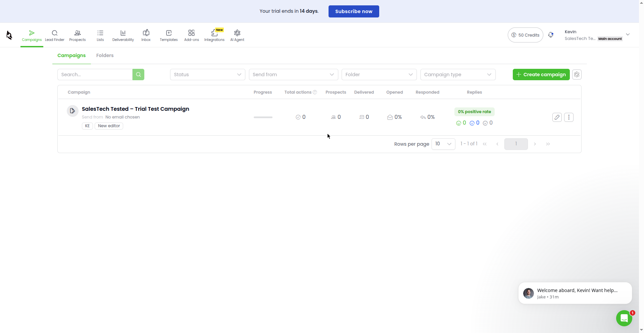Click the campaign Search input field
Viewport: 644px width, 333px height.
95,75
